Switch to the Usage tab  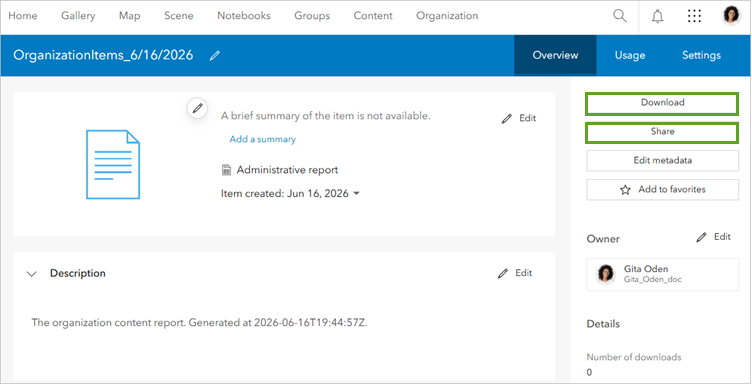pyautogui.click(x=630, y=55)
